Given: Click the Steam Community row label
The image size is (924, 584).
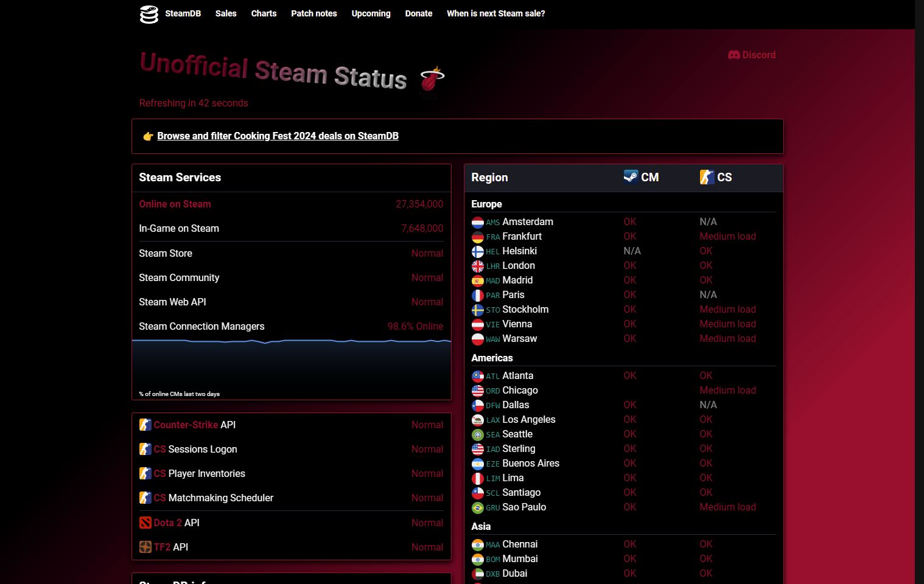Looking at the screenshot, I should pyautogui.click(x=179, y=278).
